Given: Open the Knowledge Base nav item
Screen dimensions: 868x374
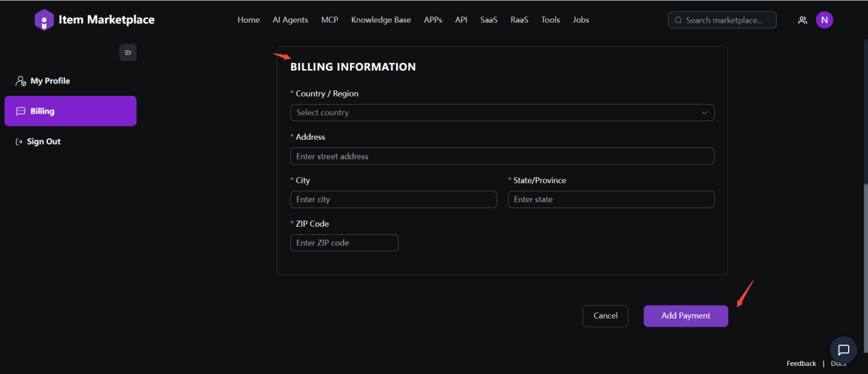Looking at the screenshot, I should 381,20.
